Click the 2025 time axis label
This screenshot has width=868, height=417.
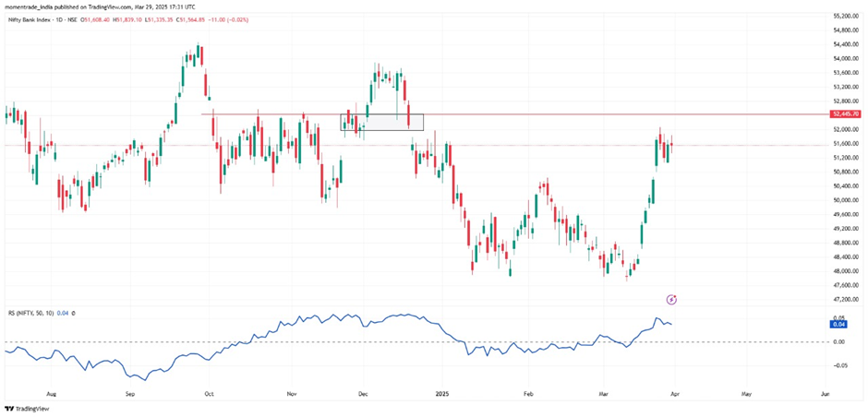pos(441,394)
